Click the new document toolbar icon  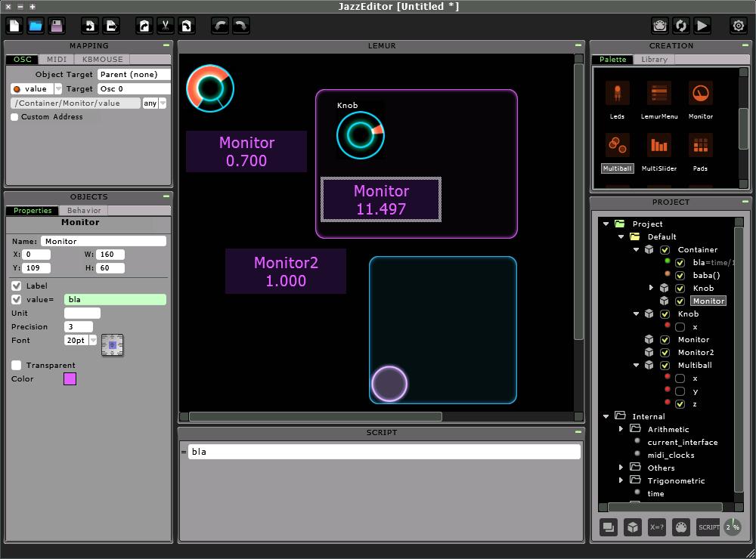coord(14,26)
